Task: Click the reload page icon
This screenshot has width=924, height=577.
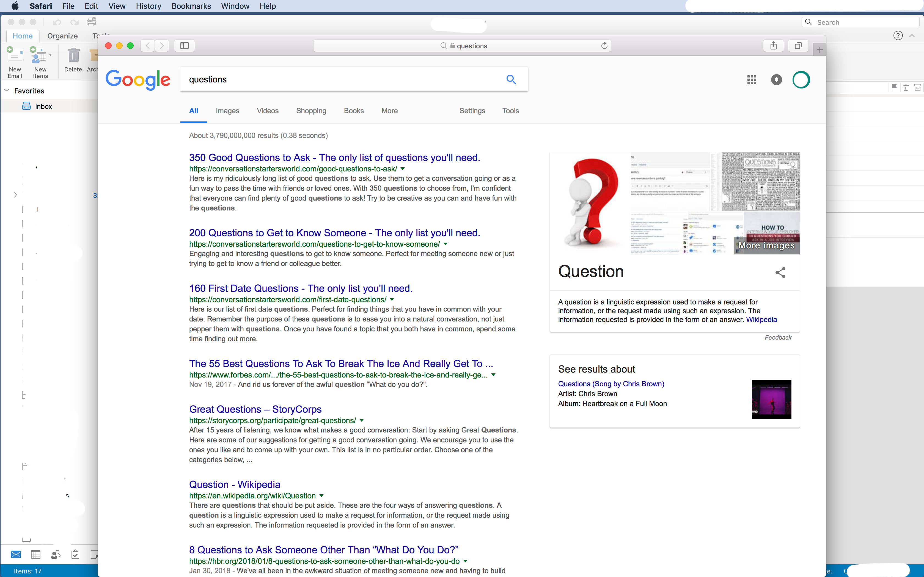Action: (x=604, y=46)
